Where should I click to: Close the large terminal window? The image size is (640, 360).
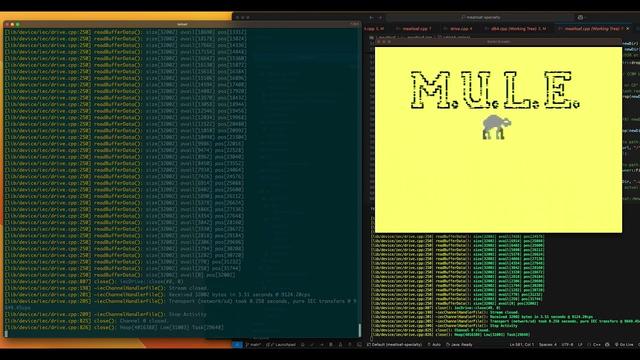[x=7, y=24]
